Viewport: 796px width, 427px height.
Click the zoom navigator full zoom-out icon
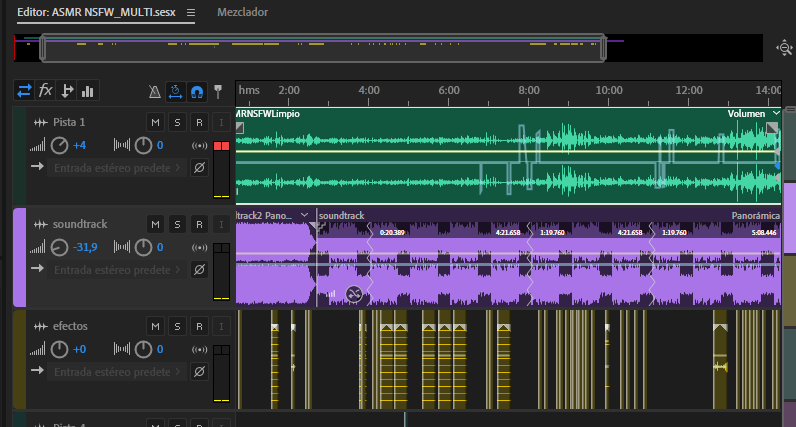pyautogui.click(x=784, y=48)
